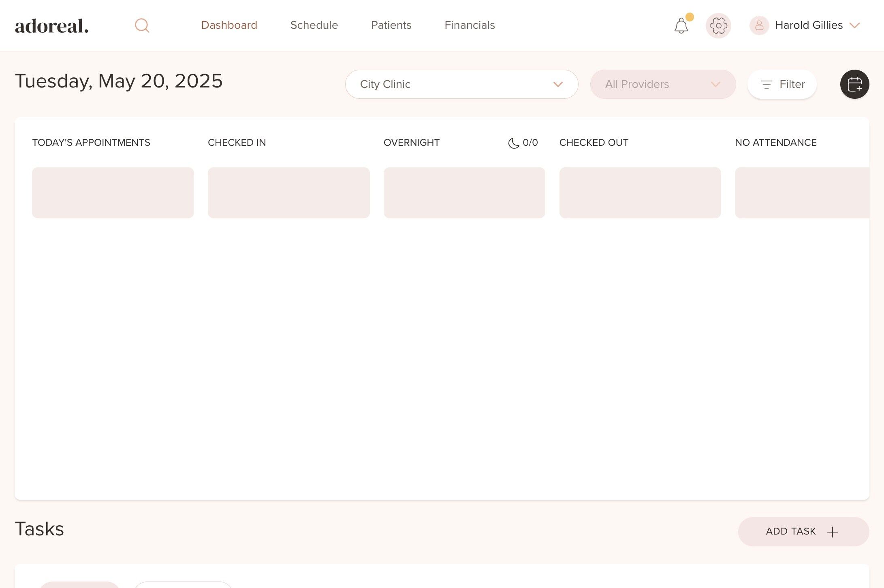Click Harold Gillies' avatar icon
The height and width of the screenshot is (588, 884).
[x=759, y=26]
